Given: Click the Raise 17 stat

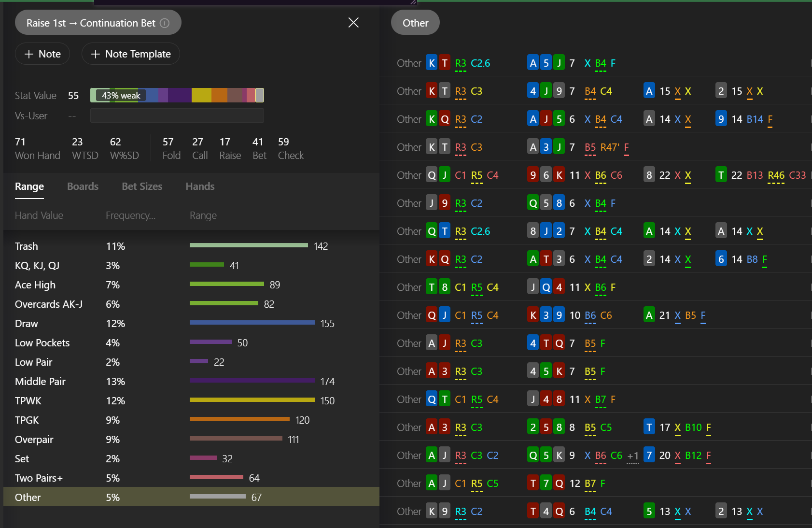Looking at the screenshot, I should pyautogui.click(x=230, y=149).
